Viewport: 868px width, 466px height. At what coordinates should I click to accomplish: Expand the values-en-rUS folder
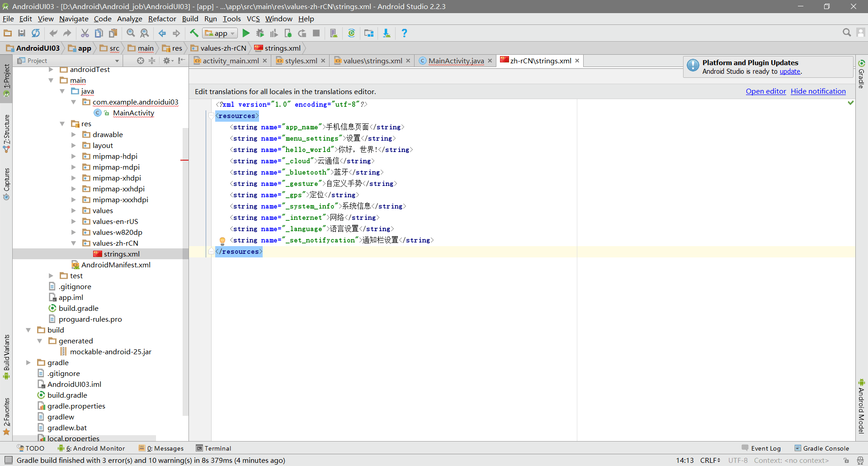coord(74,222)
